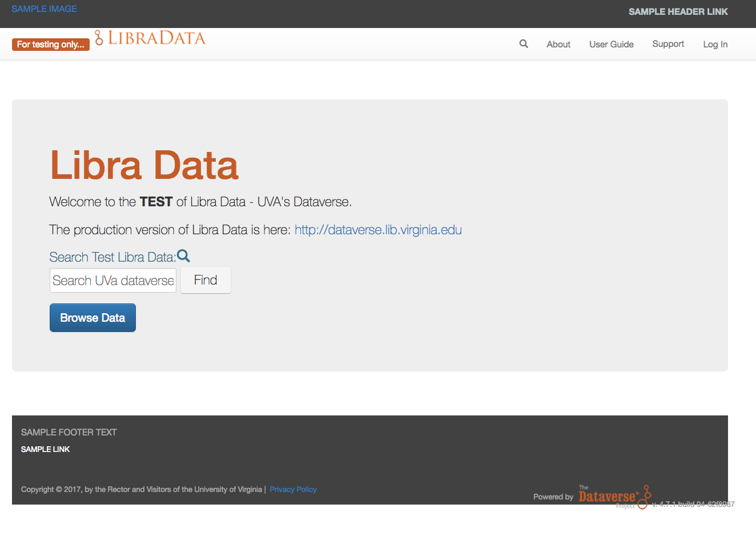Viewport: 756px width, 544px height.
Task: Click the v. 4.7.1 build version text
Action: point(693,504)
